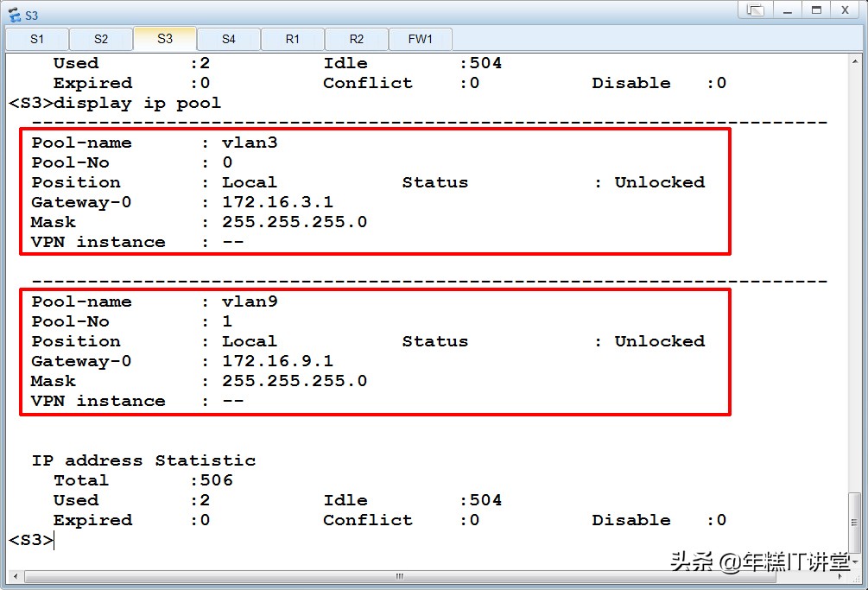Click the 'Total :506' line
868x590 pixels.
pyautogui.click(x=143, y=479)
